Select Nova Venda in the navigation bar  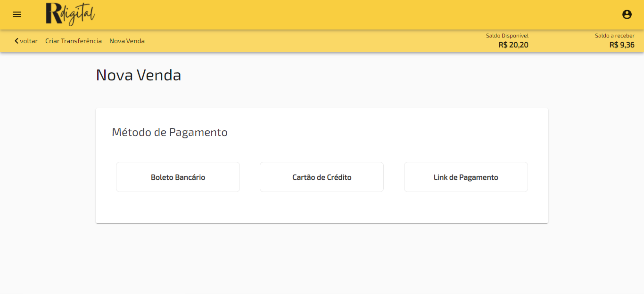127,41
